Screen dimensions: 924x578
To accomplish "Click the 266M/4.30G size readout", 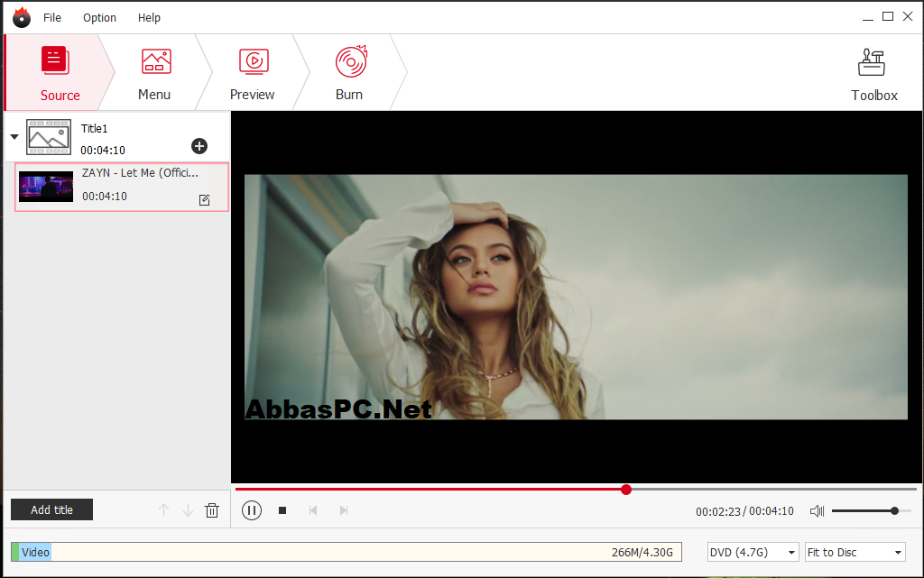I will (642, 552).
